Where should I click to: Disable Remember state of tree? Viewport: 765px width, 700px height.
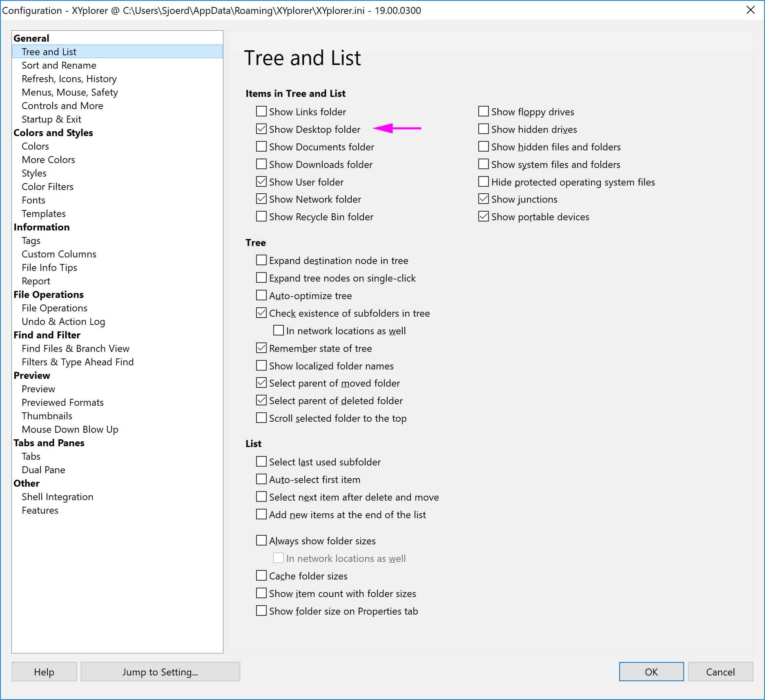(261, 348)
